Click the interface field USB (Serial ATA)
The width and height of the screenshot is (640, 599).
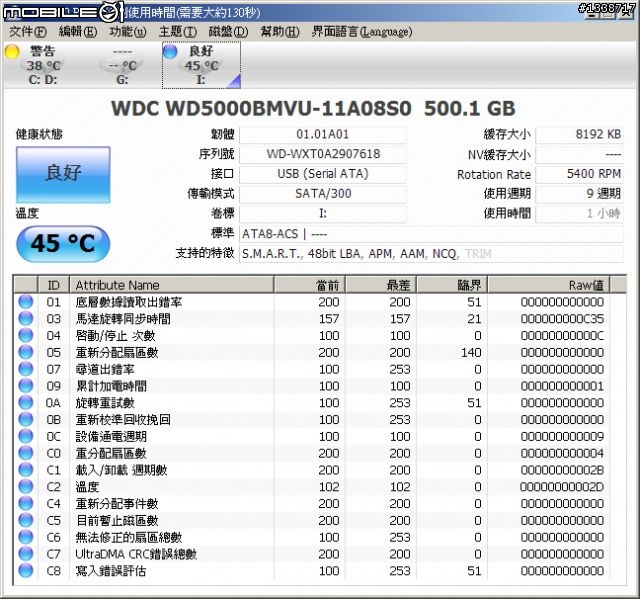click(322, 174)
